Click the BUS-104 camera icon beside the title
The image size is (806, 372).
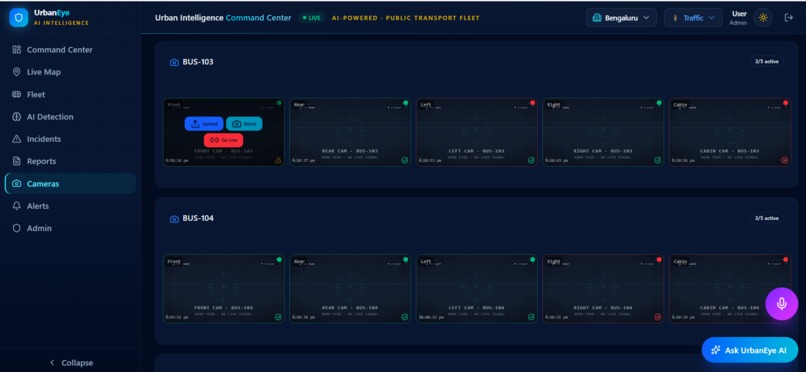point(174,219)
